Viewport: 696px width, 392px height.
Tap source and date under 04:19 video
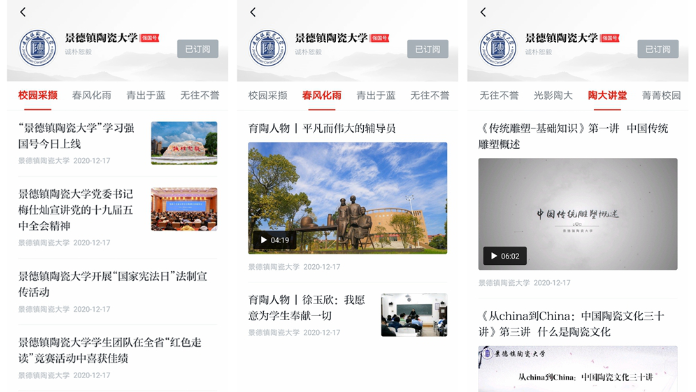point(294,267)
